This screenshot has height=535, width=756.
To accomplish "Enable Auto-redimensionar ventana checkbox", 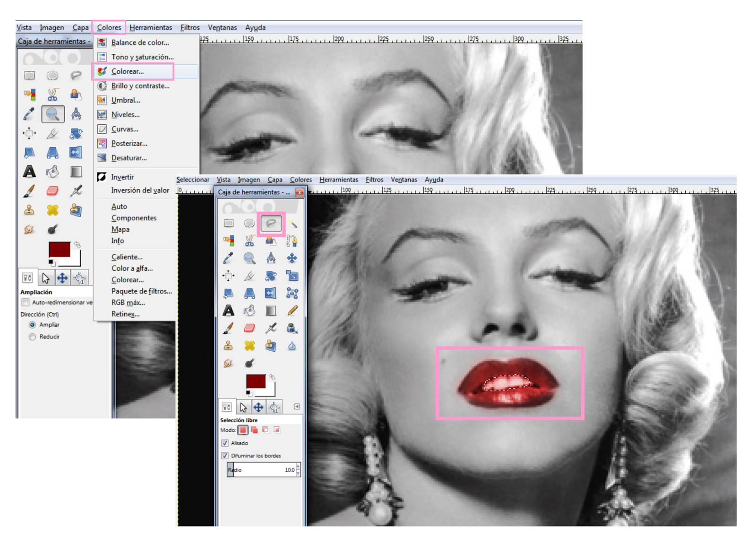I will tap(26, 302).
